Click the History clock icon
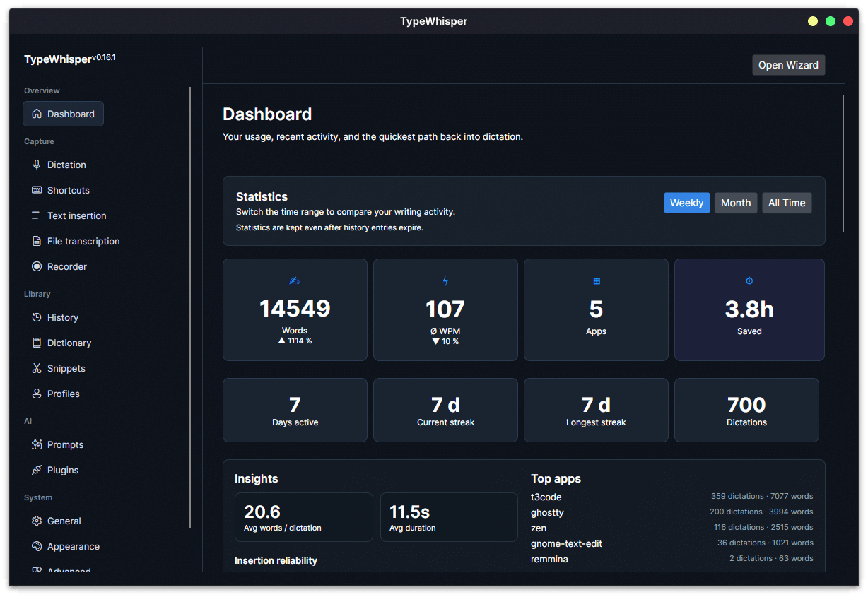The image size is (868, 597). coord(37,317)
